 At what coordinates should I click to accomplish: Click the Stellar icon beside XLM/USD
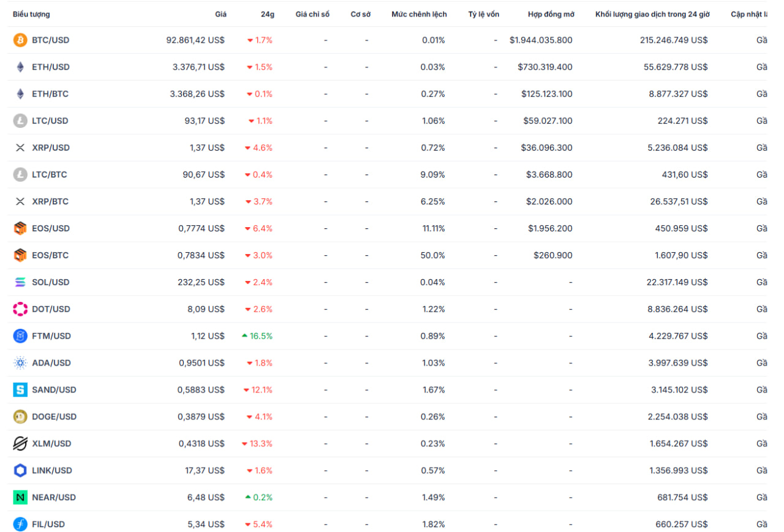point(20,444)
